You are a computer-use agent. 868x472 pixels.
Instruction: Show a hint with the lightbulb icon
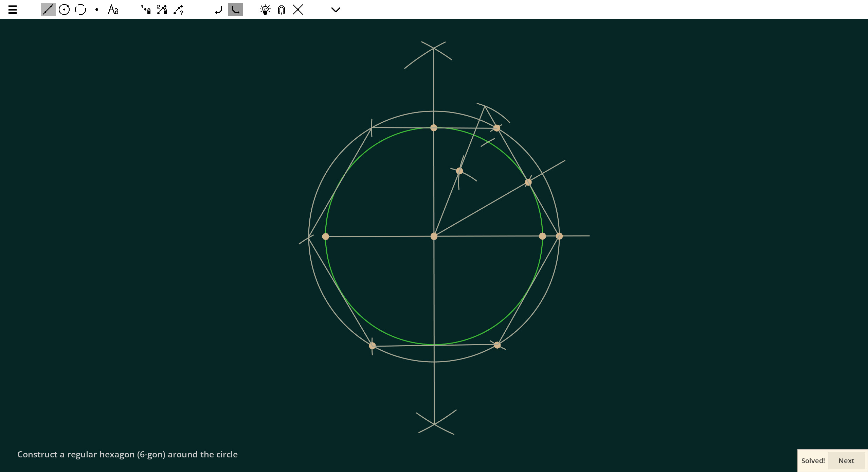coord(265,10)
